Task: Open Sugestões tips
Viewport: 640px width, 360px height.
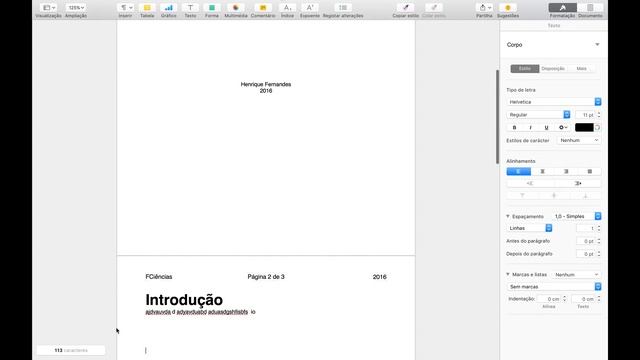Action: click(508, 8)
